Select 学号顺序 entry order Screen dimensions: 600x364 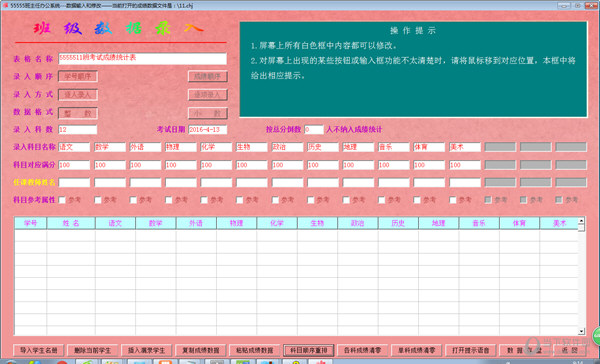click(x=78, y=76)
